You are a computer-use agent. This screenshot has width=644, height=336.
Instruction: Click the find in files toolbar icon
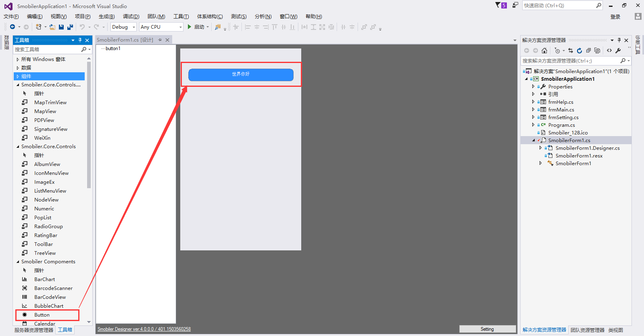(x=218, y=27)
